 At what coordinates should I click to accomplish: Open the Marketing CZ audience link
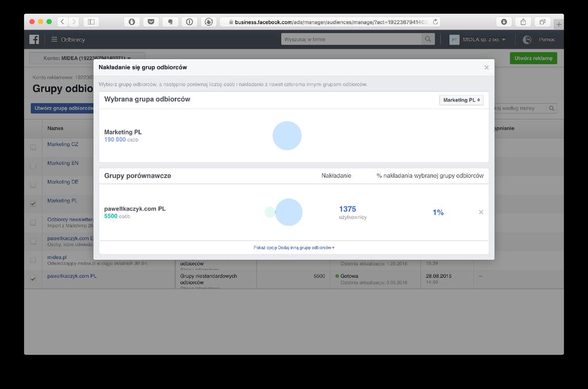(x=63, y=144)
